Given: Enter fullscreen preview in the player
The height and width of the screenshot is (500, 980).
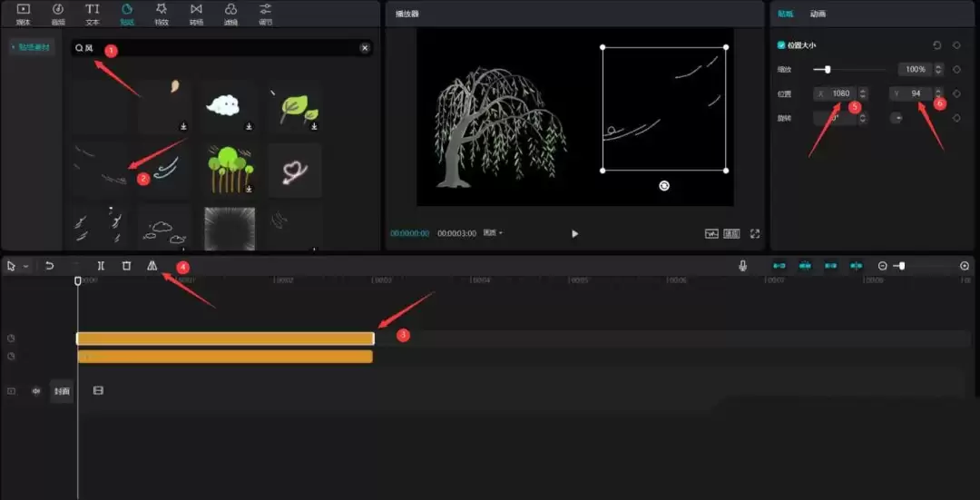Looking at the screenshot, I should click(754, 233).
